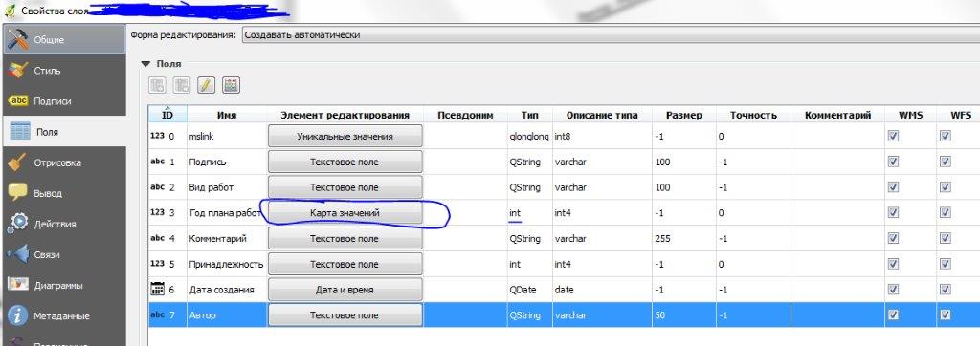The width and height of the screenshot is (980, 346).
Task: Switch to the Диаграммы tab
Action: pos(62,285)
